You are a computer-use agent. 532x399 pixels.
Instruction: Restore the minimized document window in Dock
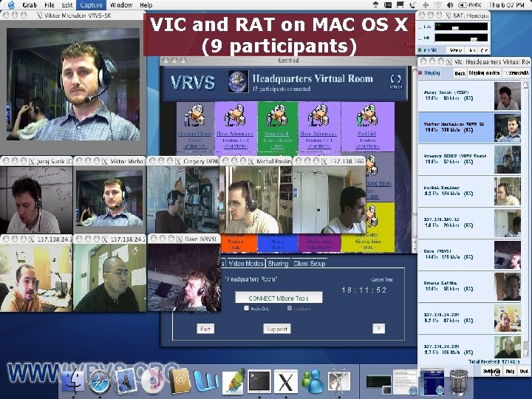tap(405, 382)
